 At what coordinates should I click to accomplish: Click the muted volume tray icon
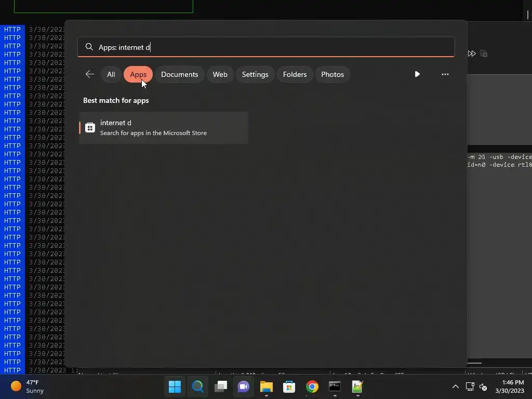pos(483,387)
